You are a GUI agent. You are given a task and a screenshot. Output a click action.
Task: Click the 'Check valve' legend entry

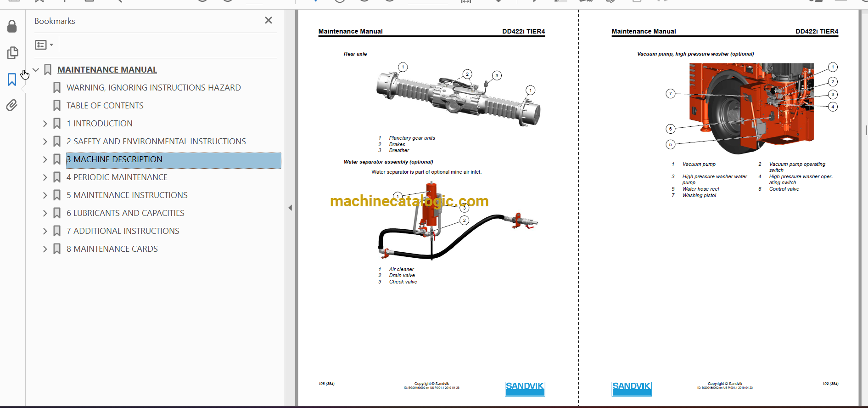403,282
